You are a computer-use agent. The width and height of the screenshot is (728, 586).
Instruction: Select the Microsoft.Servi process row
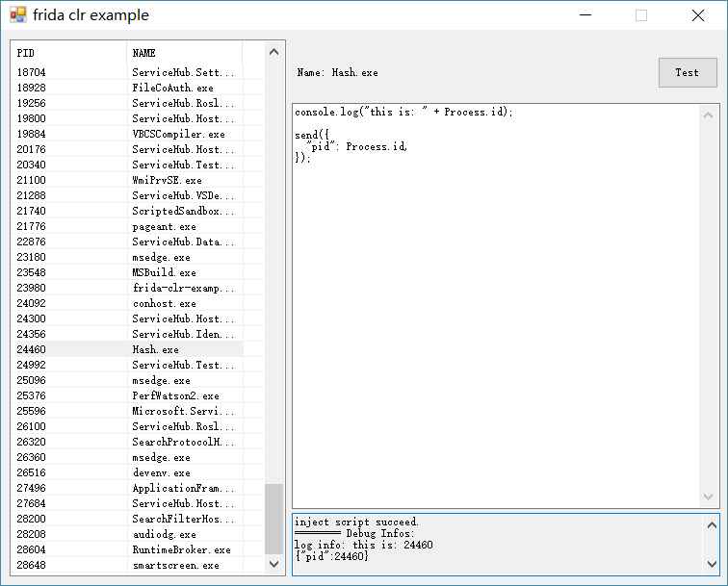tap(127, 411)
